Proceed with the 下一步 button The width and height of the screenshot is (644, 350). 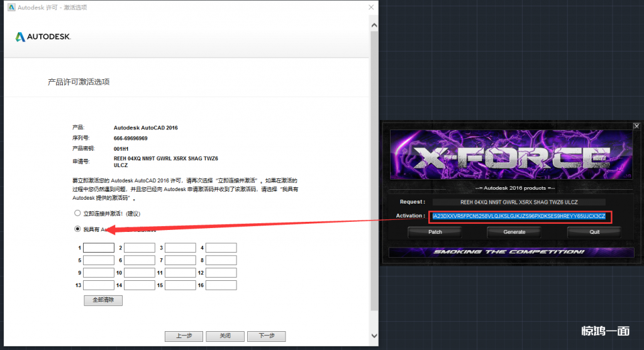(266, 336)
